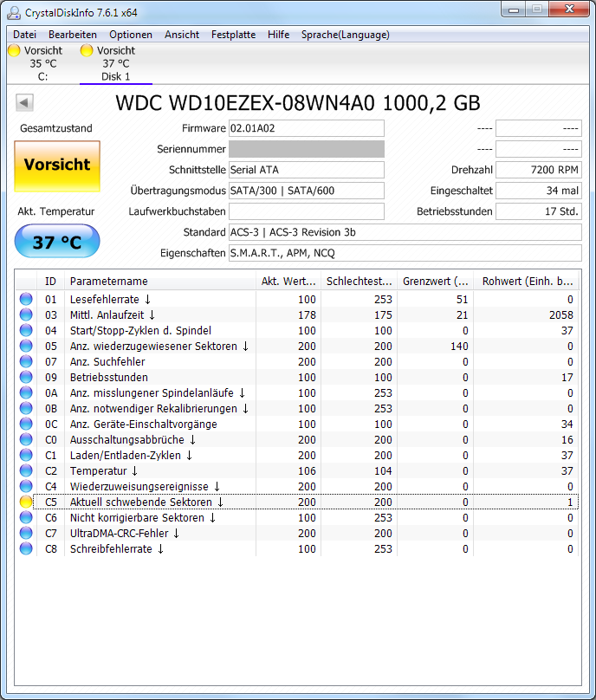
Task: Click the orb for Anz. misslungener Spindelanläufe
Action: [x=26, y=392]
